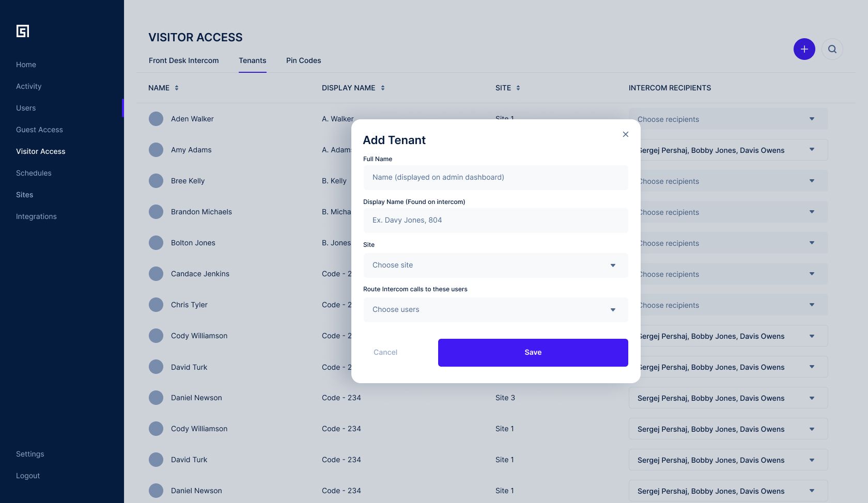The image size is (868, 503).
Task: Sort by Display Name column arrows
Action: tap(383, 88)
